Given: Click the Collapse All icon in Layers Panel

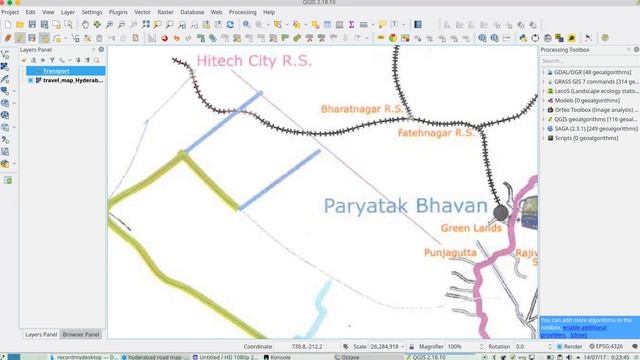Looking at the screenshot, I should 87,60.
